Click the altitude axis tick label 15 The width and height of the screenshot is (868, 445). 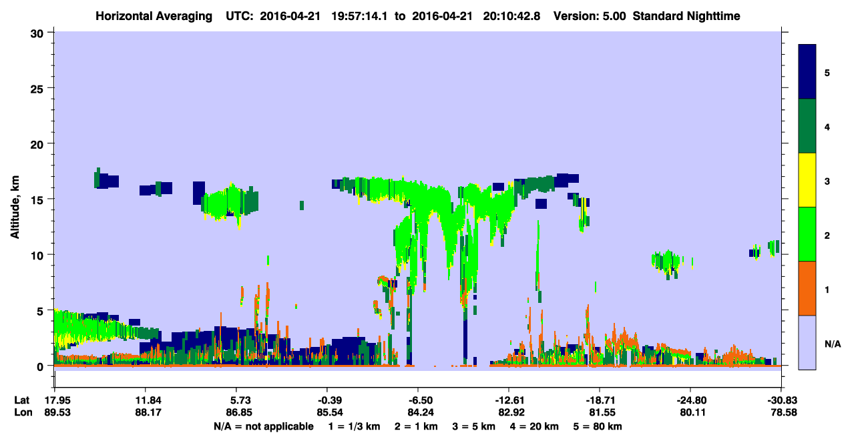tap(38, 199)
